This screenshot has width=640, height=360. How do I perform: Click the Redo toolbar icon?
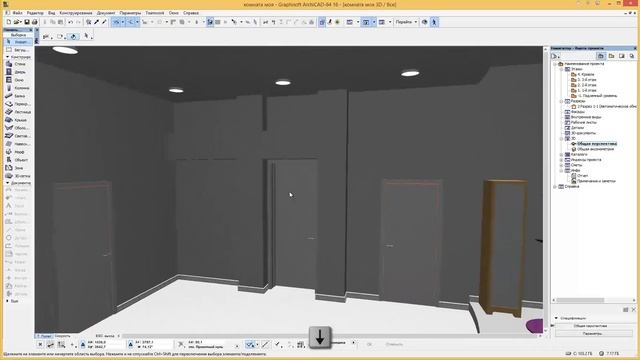point(78,22)
